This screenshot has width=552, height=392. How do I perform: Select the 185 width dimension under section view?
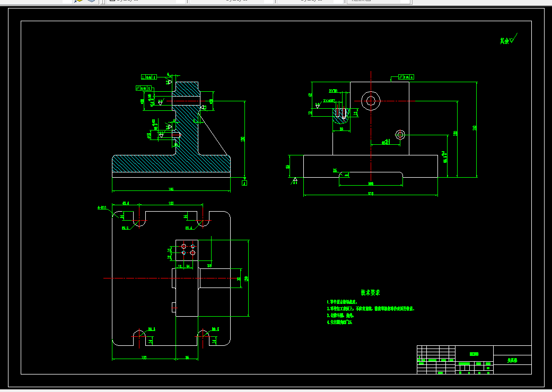tap(171, 189)
